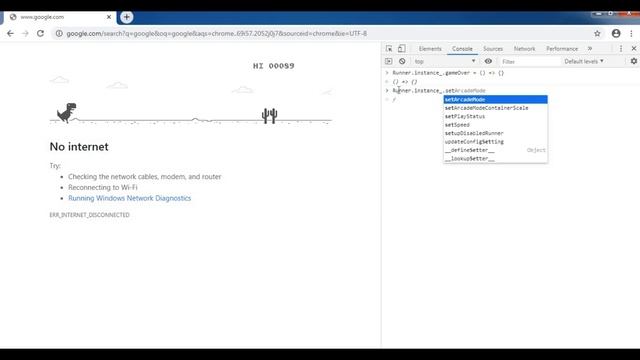The image size is (640, 360).
Task: Open console settings gear
Action: (633, 61)
